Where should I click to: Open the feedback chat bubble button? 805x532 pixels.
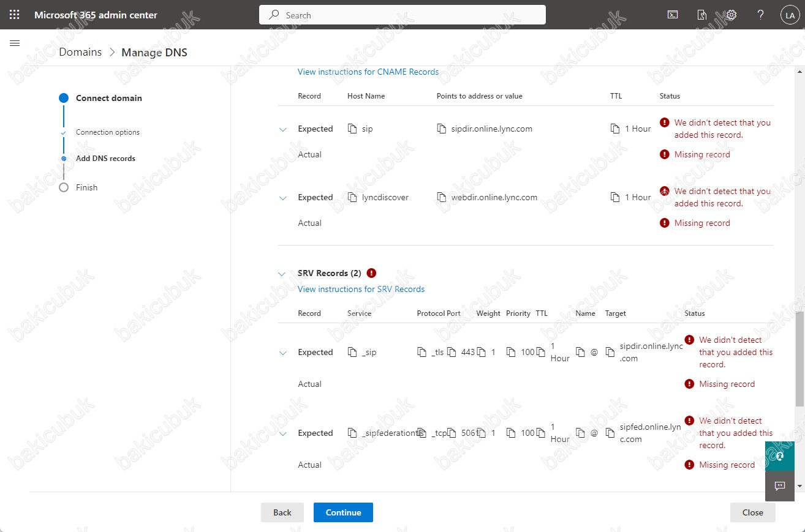pos(780,486)
